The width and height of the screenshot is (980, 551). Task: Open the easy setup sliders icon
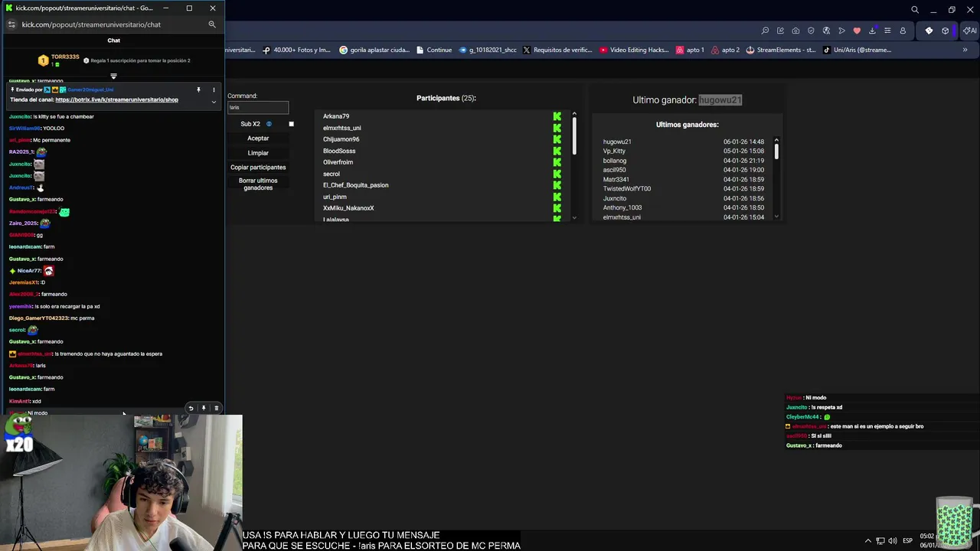coord(887,31)
